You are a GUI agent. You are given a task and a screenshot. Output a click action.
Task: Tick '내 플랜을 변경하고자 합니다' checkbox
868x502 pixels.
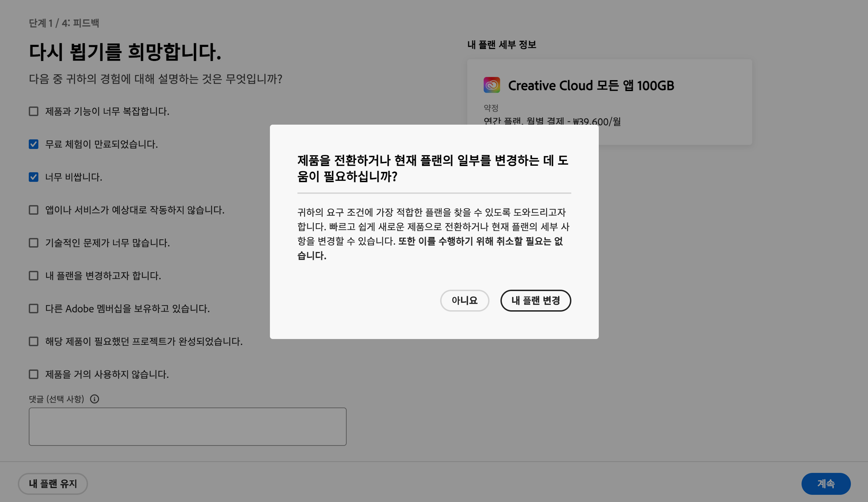[x=34, y=275]
